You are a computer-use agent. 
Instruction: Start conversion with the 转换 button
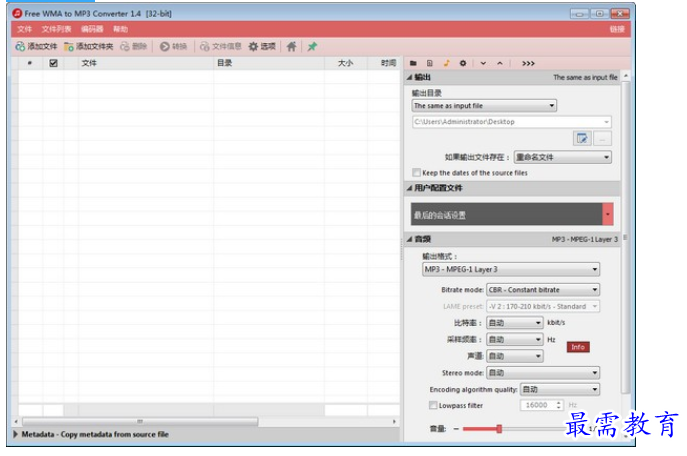coord(174,46)
